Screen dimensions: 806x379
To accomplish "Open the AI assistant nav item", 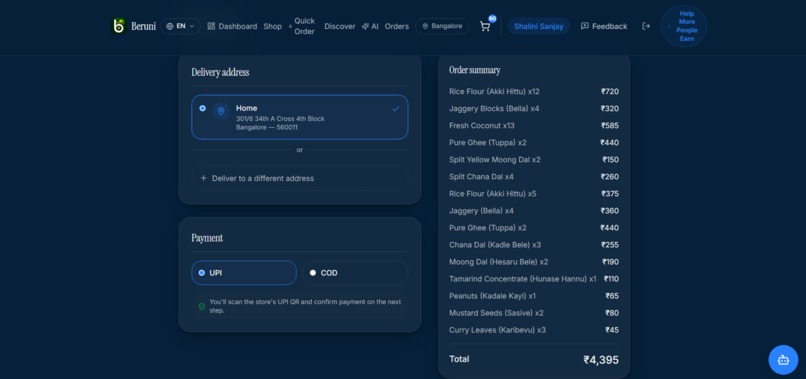I will click(x=370, y=26).
